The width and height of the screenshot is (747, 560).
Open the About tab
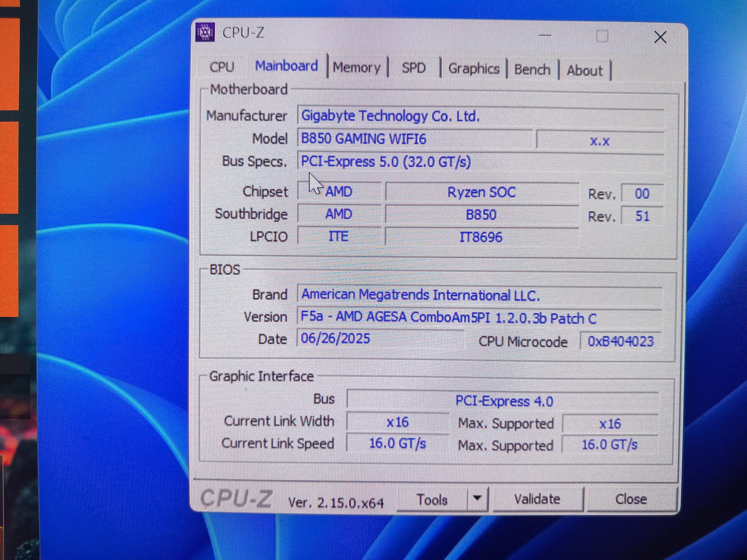click(584, 71)
